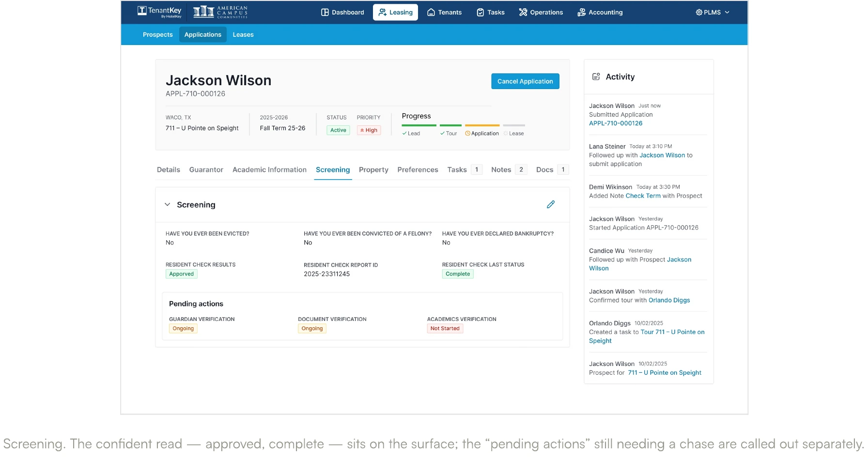Screen dimensions: 868x457
Task: Collapse the Screening section chevron
Action: 167,204
